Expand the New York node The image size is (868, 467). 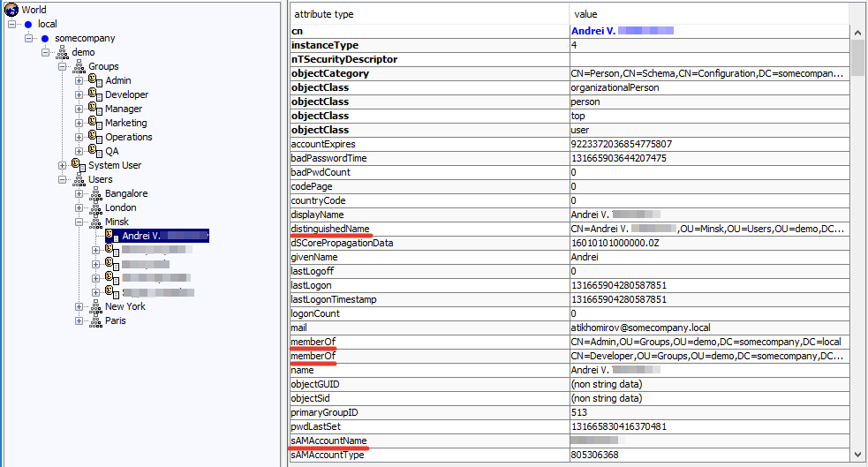coord(79,306)
